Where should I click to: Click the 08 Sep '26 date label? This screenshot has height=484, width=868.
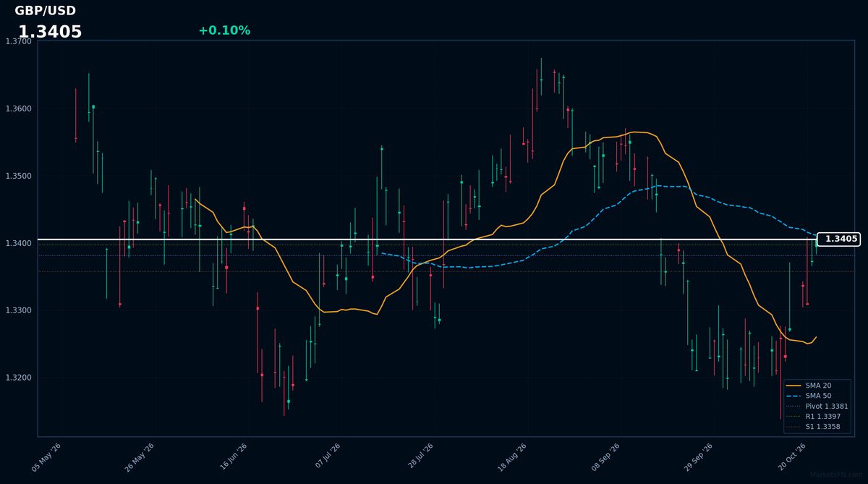click(x=605, y=457)
